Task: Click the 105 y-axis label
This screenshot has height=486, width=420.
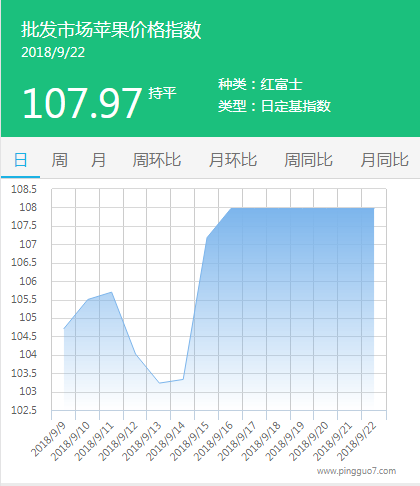Action: 28,317
